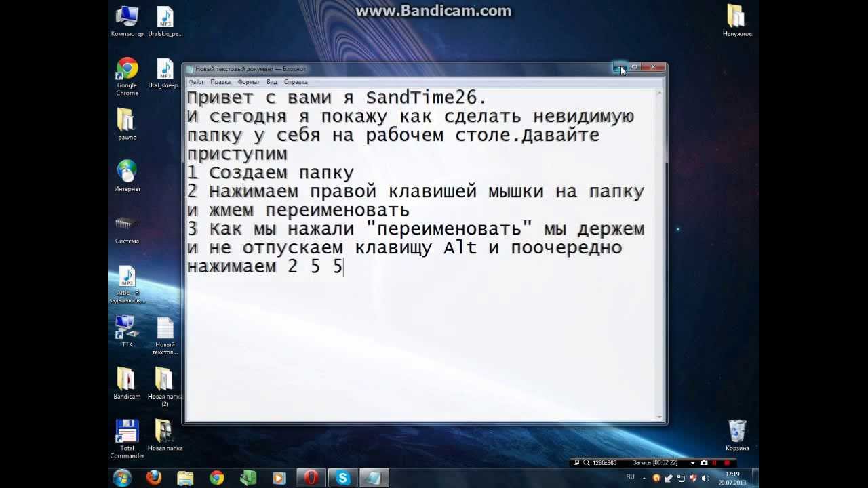
Task: Click the Show desktop button
Action: 755,478
